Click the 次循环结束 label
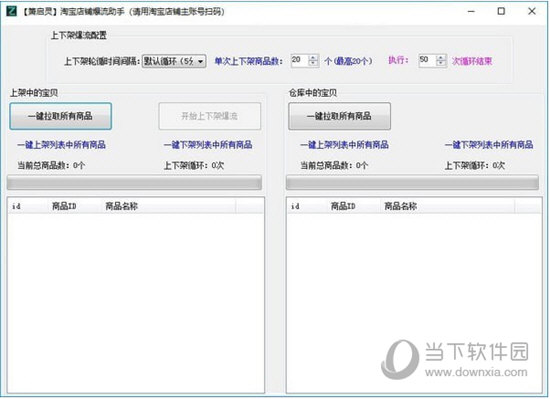 click(472, 61)
